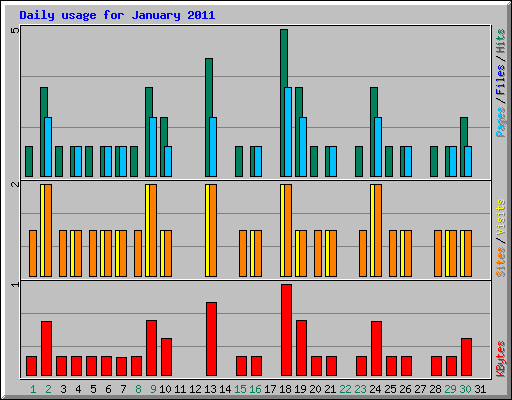Click the blue "Files" legend label
This screenshot has width=512, height=400.
pos(500,80)
